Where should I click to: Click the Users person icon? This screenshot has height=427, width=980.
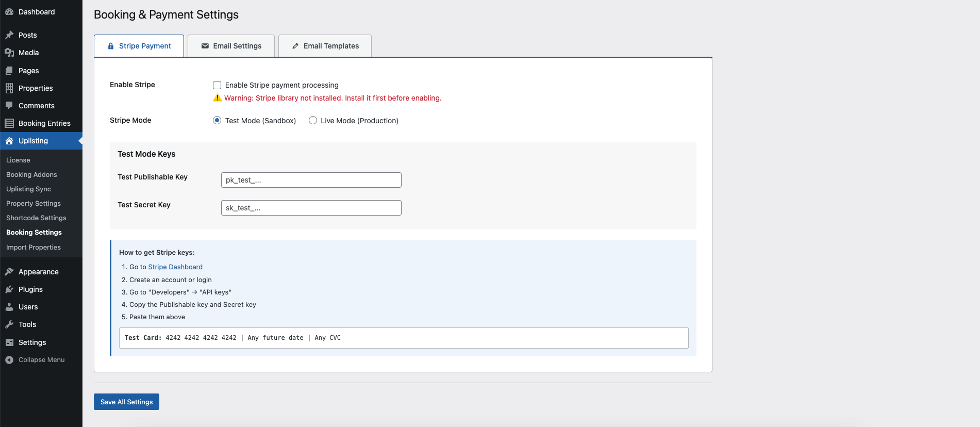tap(9, 307)
